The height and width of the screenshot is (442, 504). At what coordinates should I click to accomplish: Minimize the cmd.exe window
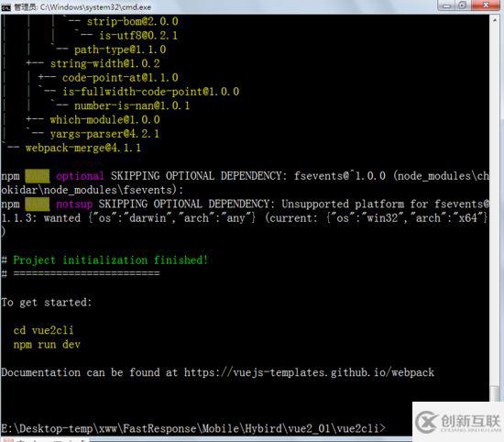pyautogui.click(x=446, y=6)
